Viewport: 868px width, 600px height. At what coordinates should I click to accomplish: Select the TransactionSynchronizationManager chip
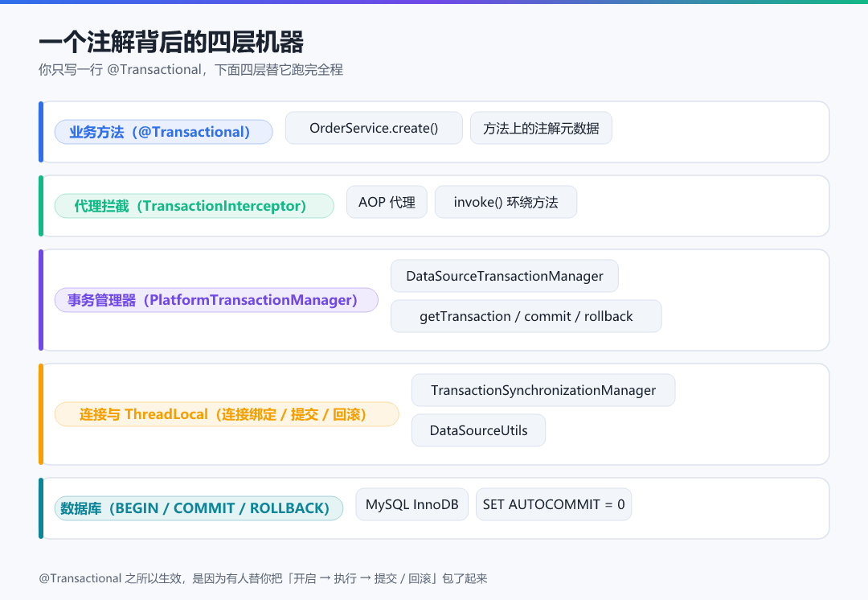click(543, 390)
